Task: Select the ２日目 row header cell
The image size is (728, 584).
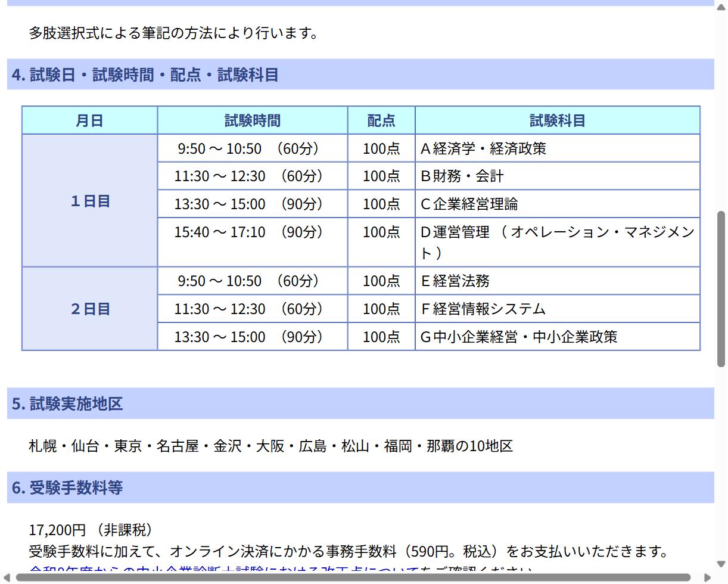Action: tap(89, 309)
